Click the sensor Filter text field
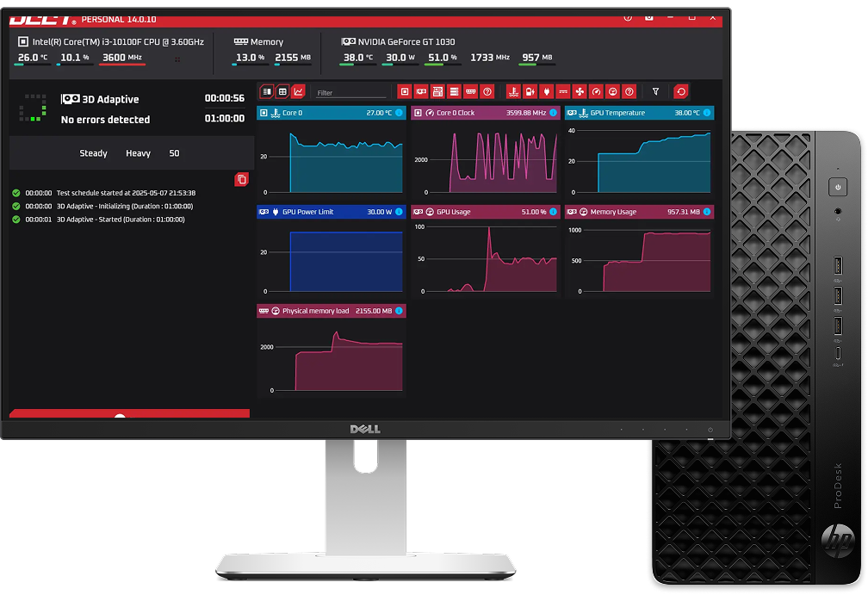This screenshot has height=595, width=868. (350, 92)
